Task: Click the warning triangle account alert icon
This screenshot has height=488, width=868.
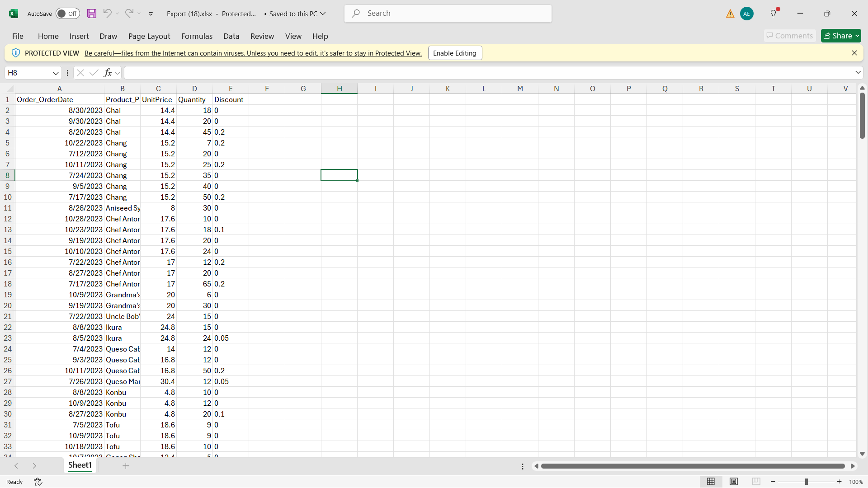Action: [730, 14]
